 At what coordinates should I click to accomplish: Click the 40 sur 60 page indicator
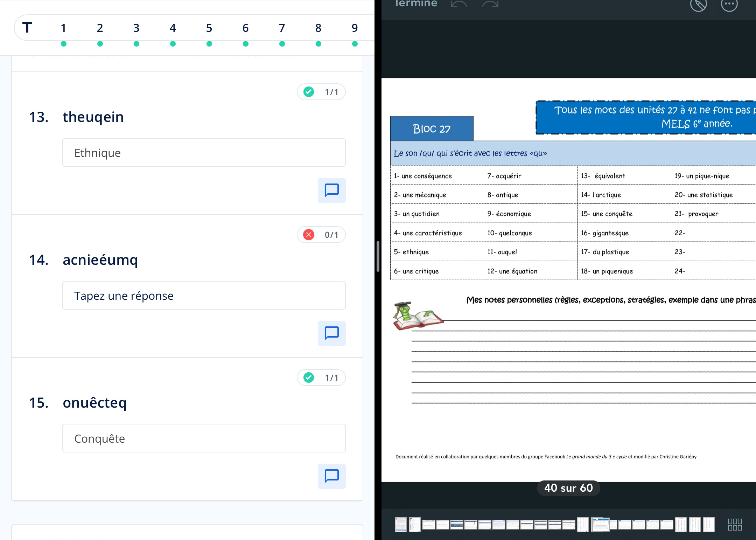pyautogui.click(x=568, y=488)
